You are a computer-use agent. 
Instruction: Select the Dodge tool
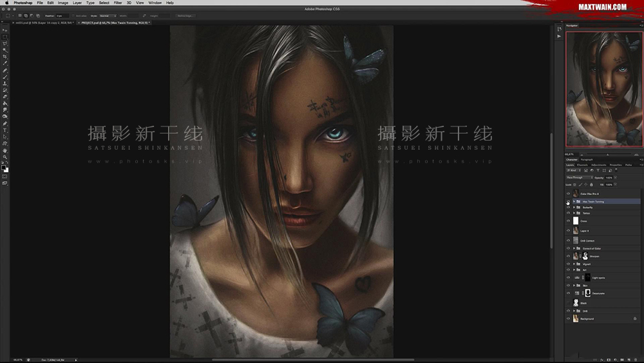5,116
